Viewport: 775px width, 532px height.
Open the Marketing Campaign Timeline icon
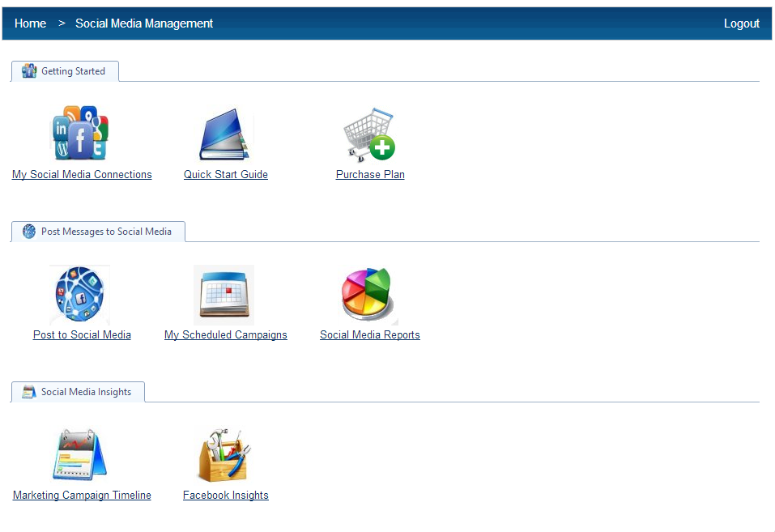(80, 455)
